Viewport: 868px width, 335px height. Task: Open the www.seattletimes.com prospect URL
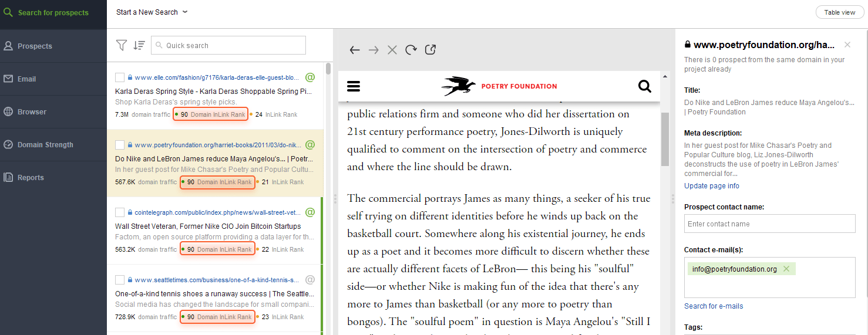click(217, 279)
